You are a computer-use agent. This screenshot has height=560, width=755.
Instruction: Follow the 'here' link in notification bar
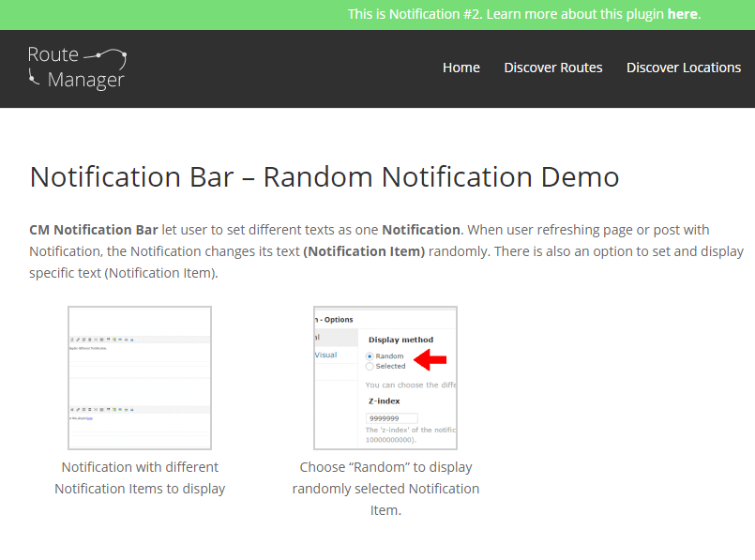tap(682, 14)
